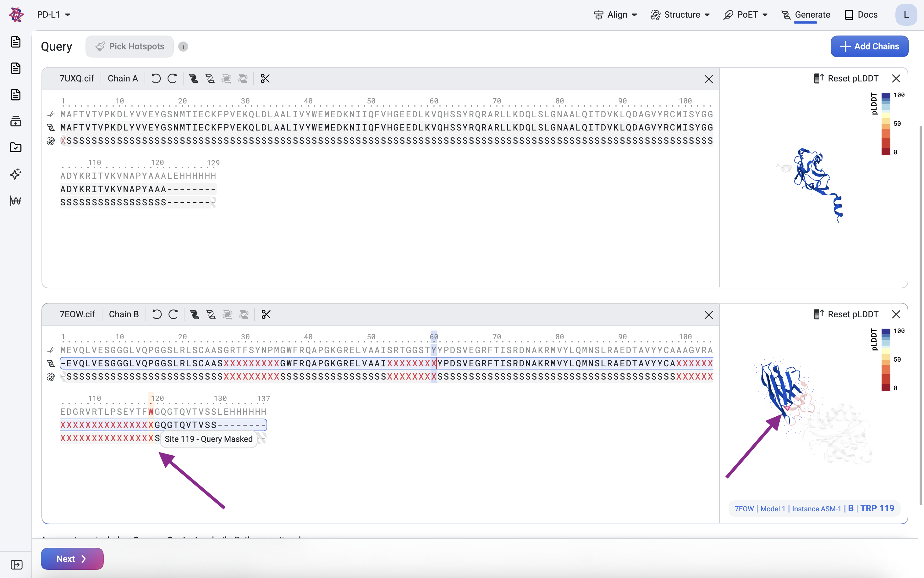Click the outlined ribbon icon in 7EOW.cif toolbar

[x=211, y=314]
